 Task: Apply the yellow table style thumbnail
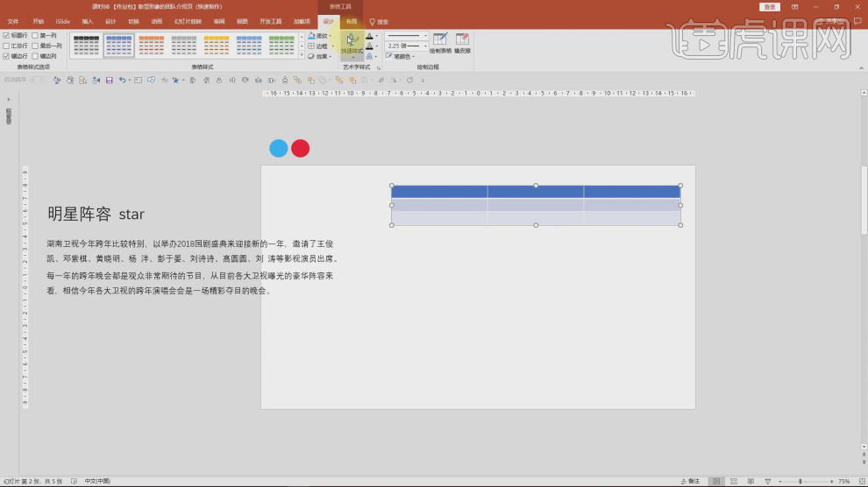pyautogui.click(x=217, y=46)
